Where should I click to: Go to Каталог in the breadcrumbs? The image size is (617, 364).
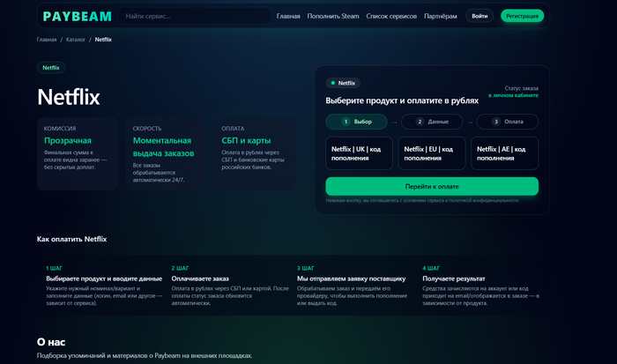[x=76, y=40]
